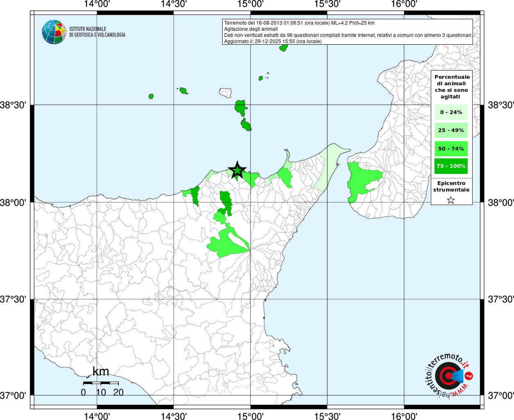Click the small green Alicudi island farthest west
Image resolution: width=514 pixels, height=420 pixels.
pyautogui.click(x=151, y=96)
